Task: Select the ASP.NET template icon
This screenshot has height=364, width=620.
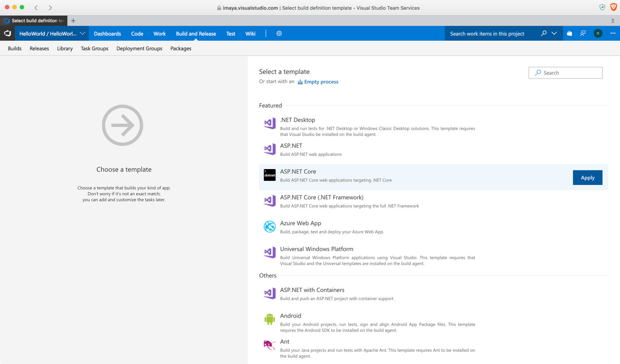Action: click(x=270, y=149)
